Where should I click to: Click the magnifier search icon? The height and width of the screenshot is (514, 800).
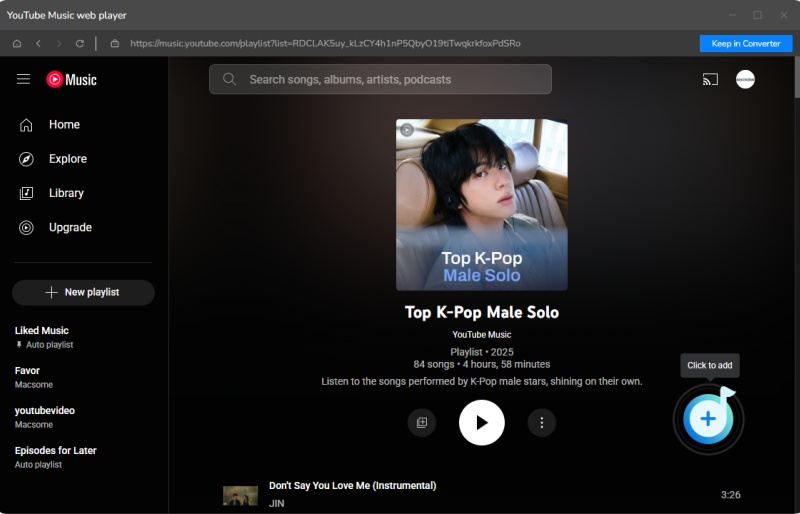[230, 79]
